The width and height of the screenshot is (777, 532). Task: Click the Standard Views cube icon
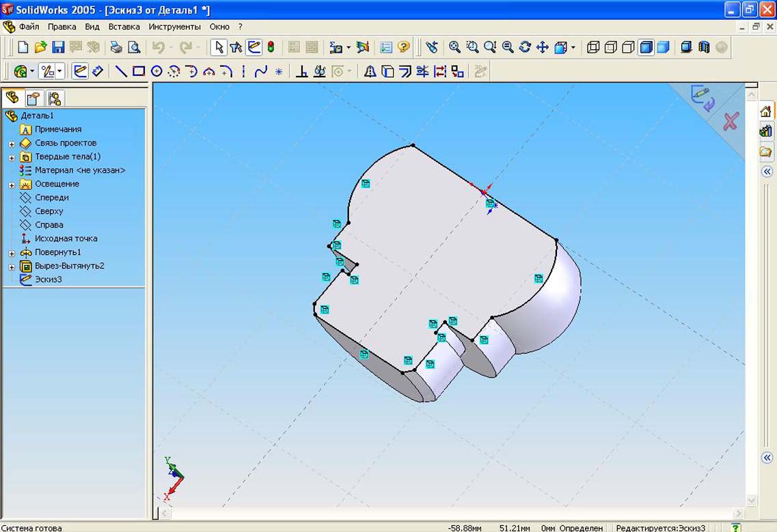click(561, 47)
